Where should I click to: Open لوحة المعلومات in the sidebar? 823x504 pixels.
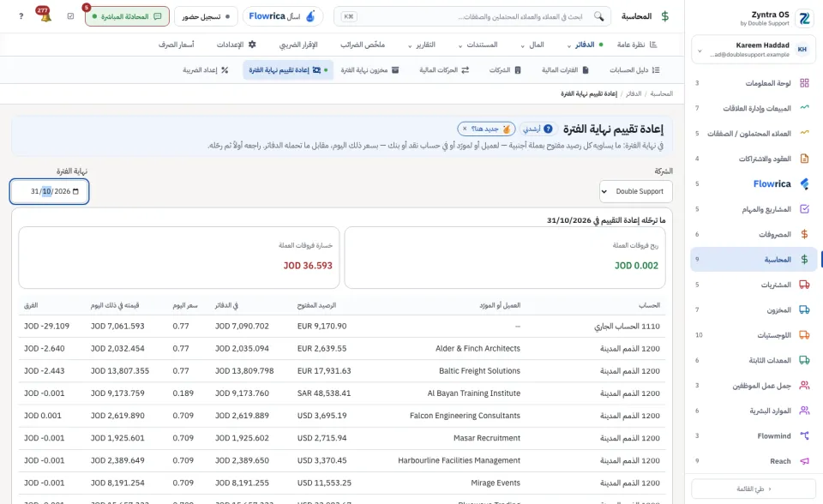click(754, 83)
